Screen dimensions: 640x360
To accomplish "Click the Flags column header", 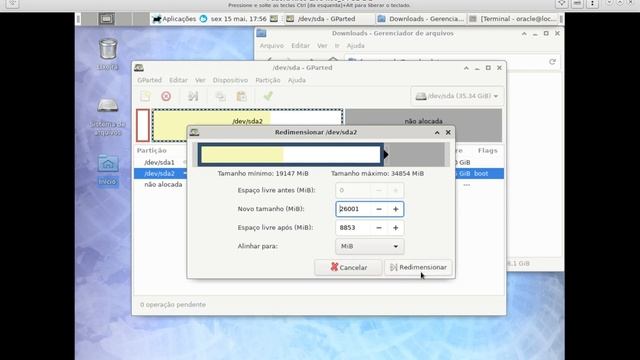I will tap(487, 151).
